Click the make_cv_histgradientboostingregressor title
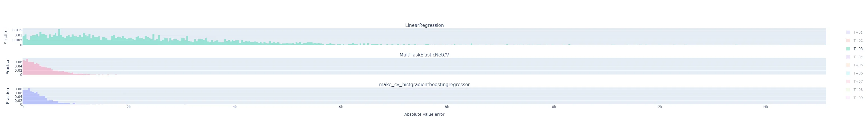This screenshot has width=868, height=127. pos(424,84)
